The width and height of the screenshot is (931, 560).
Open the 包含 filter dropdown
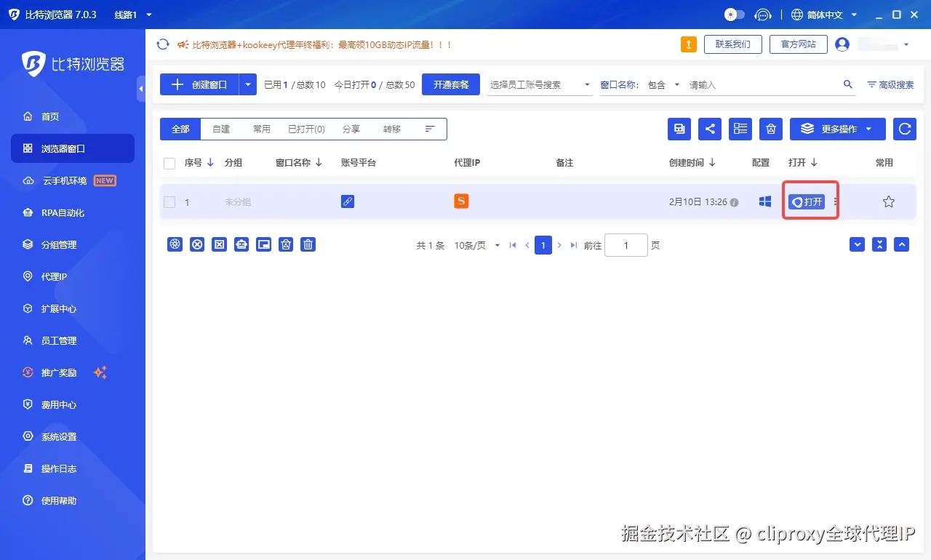(x=664, y=84)
